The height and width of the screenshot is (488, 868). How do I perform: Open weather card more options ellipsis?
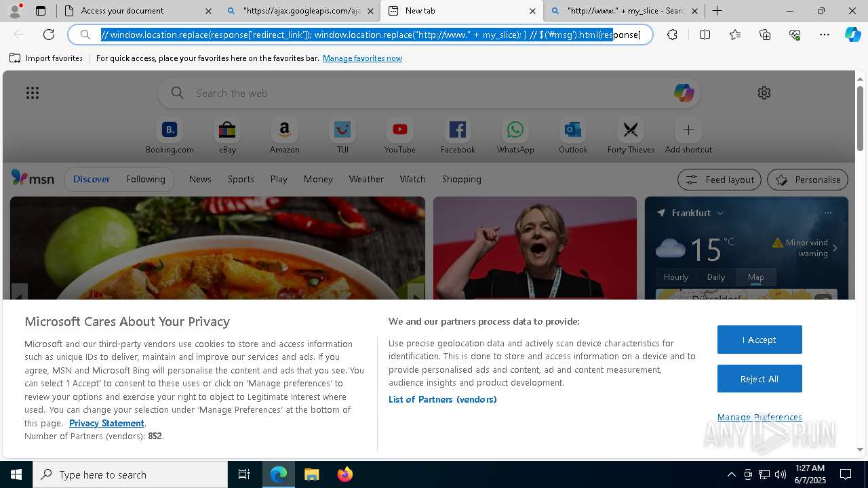click(x=827, y=213)
